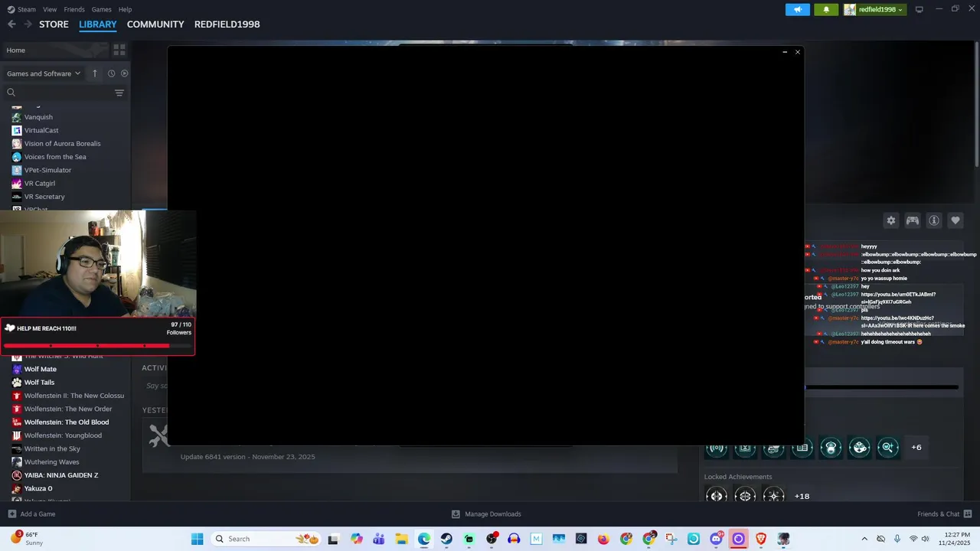Add game to favorites with heart icon
This screenshot has width=980, height=551.
point(955,220)
